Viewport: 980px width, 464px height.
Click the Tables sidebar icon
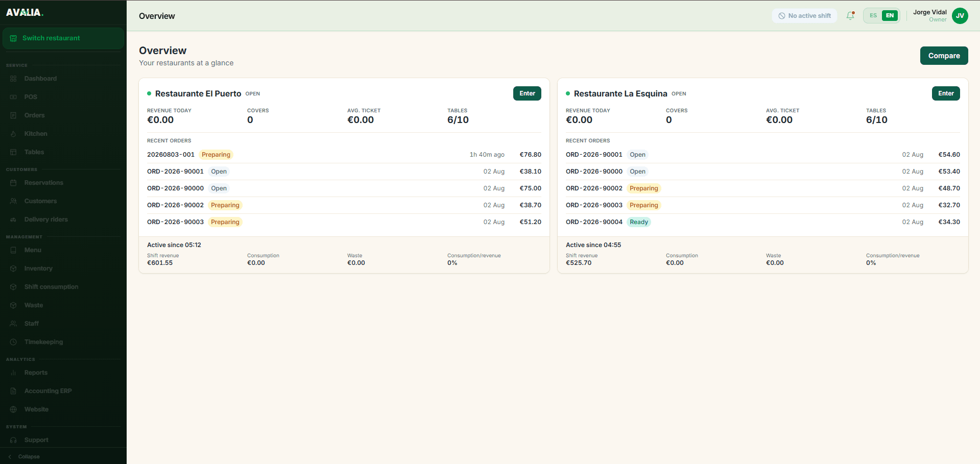click(x=13, y=152)
